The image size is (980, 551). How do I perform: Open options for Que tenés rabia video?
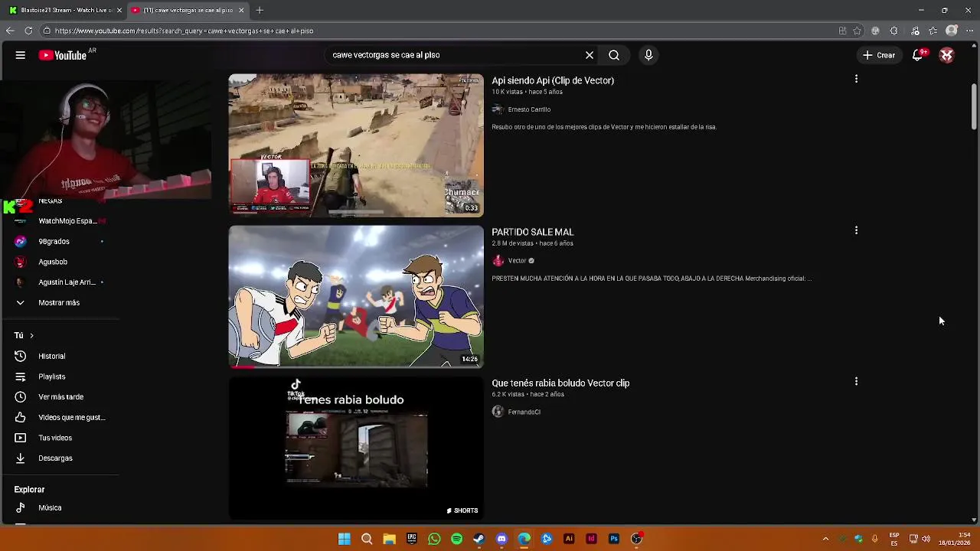pos(856,381)
